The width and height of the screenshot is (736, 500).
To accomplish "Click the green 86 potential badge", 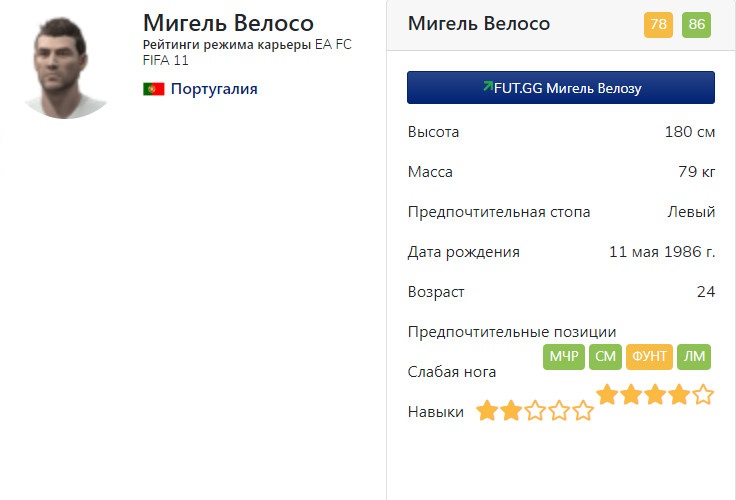I will point(696,25).
